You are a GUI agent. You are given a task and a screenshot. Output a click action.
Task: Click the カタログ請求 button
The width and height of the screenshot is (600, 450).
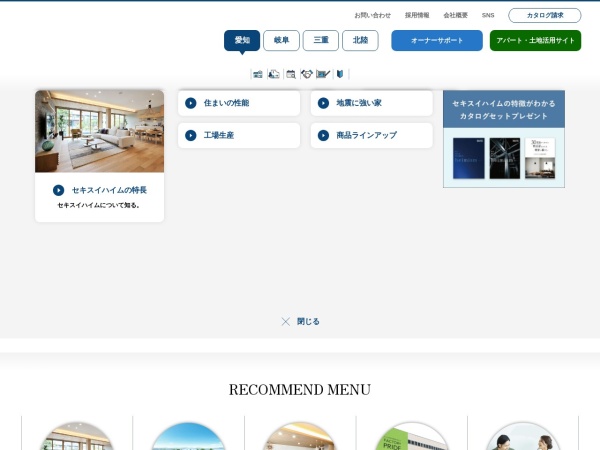[545, 15]
